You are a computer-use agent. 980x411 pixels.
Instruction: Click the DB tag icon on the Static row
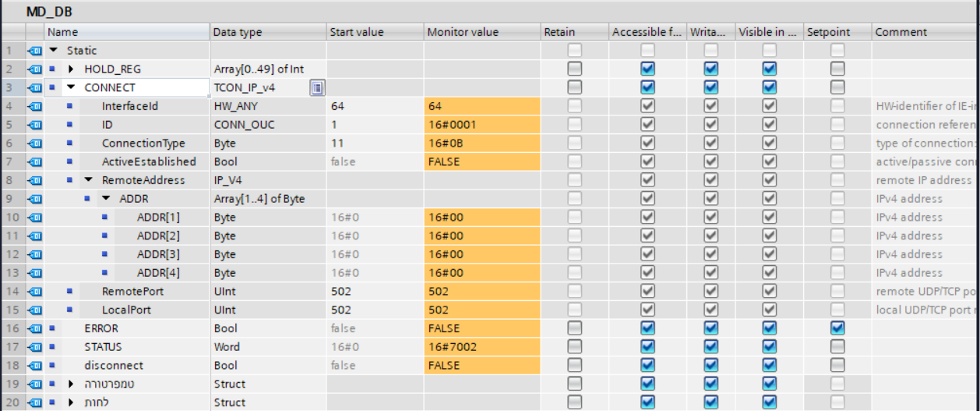[x=34, y=51]
